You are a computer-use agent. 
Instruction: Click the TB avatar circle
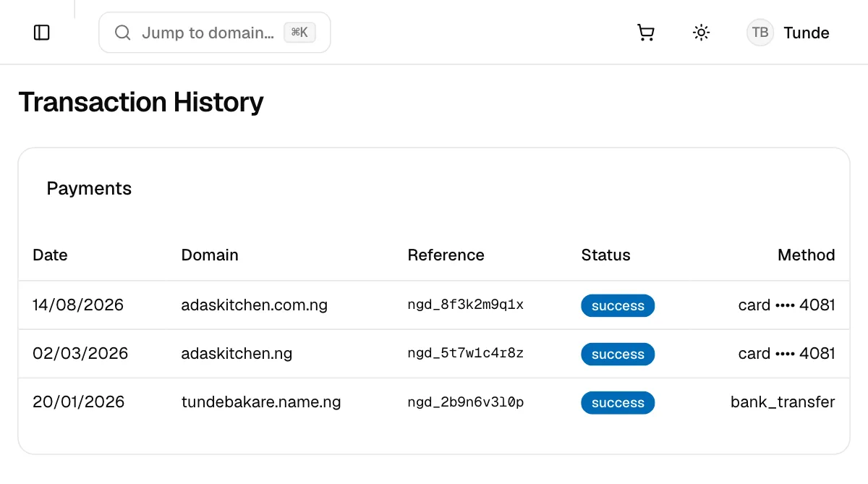760,33
